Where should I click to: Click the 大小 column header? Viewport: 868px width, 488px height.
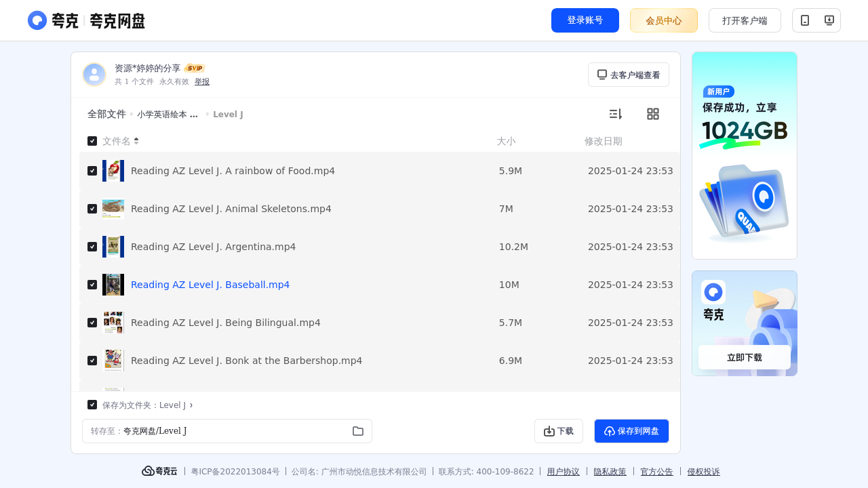506,141
